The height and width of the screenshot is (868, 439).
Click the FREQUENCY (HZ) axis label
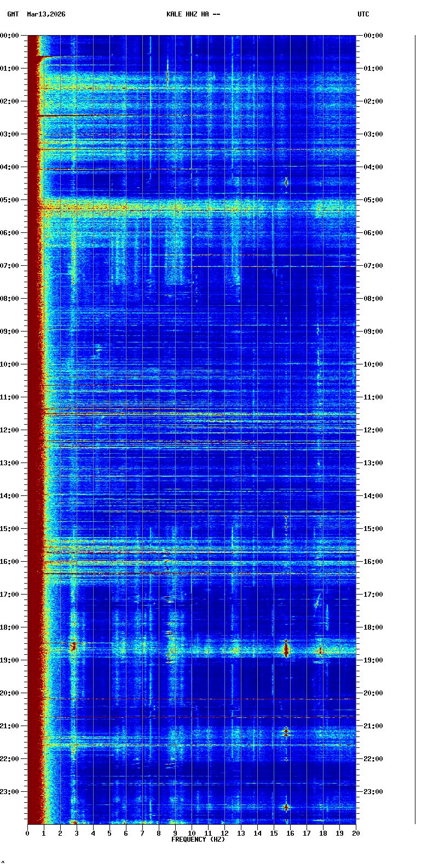click(198, 840)
